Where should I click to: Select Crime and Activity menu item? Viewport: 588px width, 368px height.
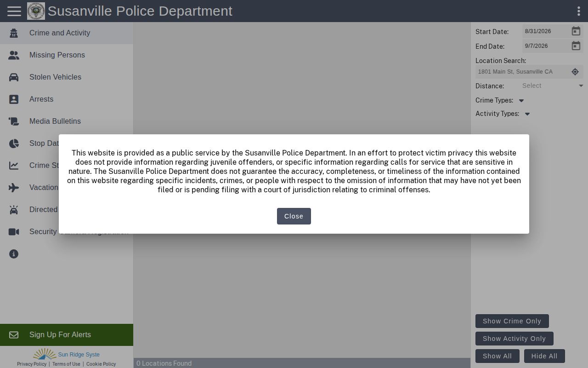tap(67, 33)
